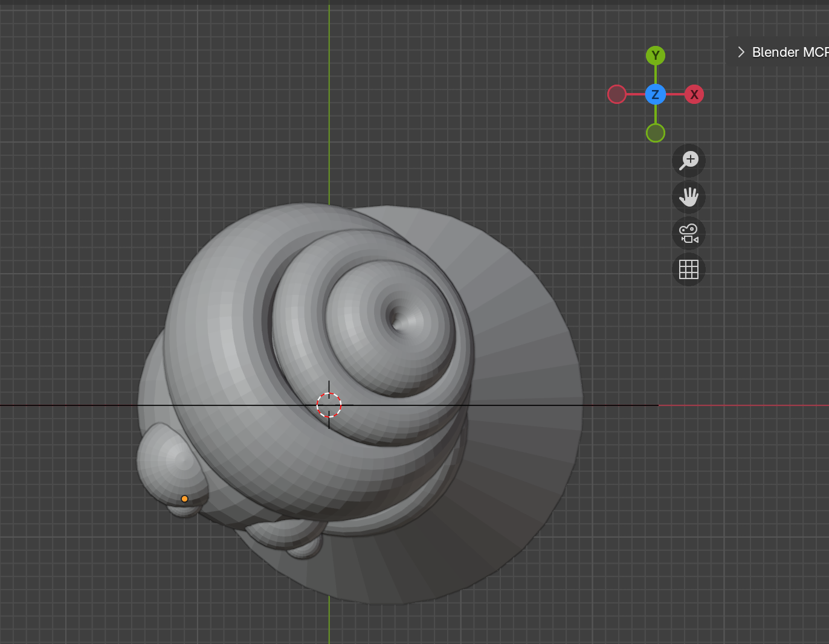Click the red X axis line at right
The height and width of the screenshot is (644, 829).
tap(743, 405)
